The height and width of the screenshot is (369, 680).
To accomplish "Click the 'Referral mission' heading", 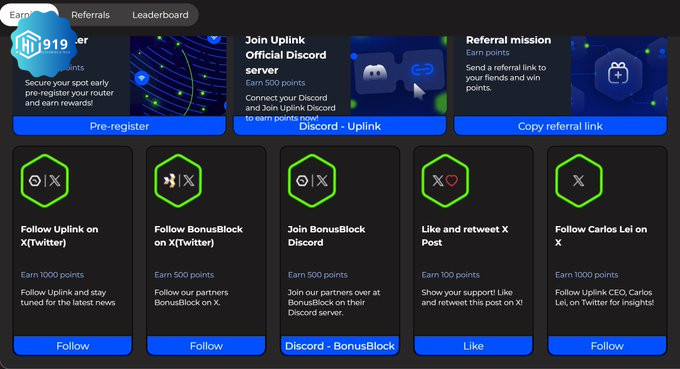I will tap(508, 40).
